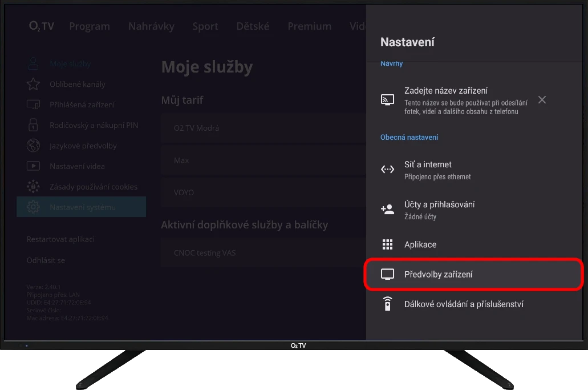Click the Aplikace grid icon

(387, 245)
